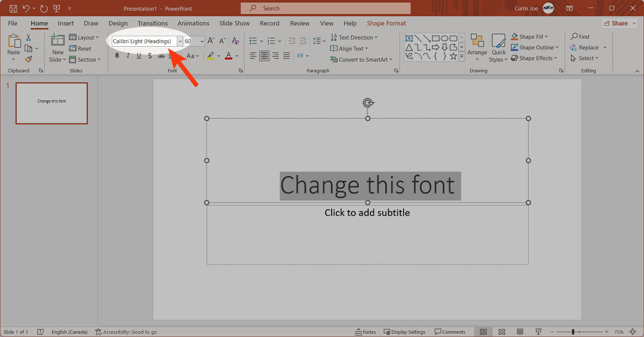This screenshot has height=337, width=644.
Task: Select the star shape in shapes gallery
Action: click(453, 56)
